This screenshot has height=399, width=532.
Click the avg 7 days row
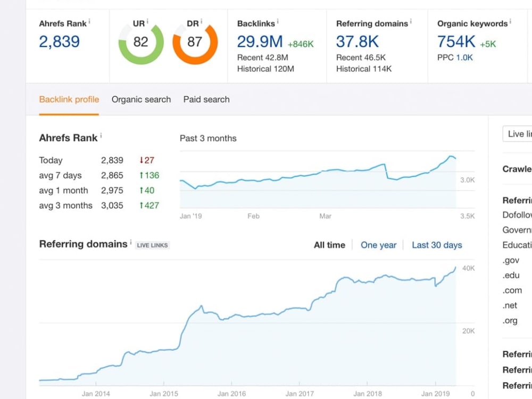[x=99, y=176]
